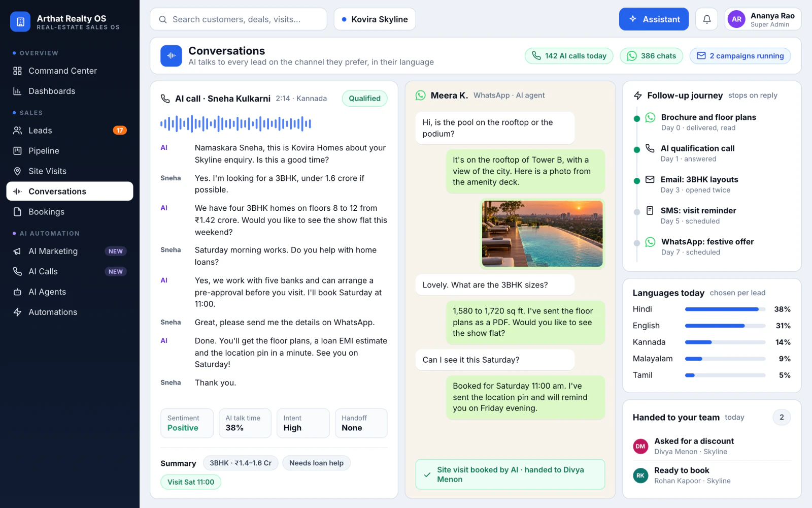Click the Hindi language progress bar
This screenshot has width=812, height=508.
click(x=725, y=309)
